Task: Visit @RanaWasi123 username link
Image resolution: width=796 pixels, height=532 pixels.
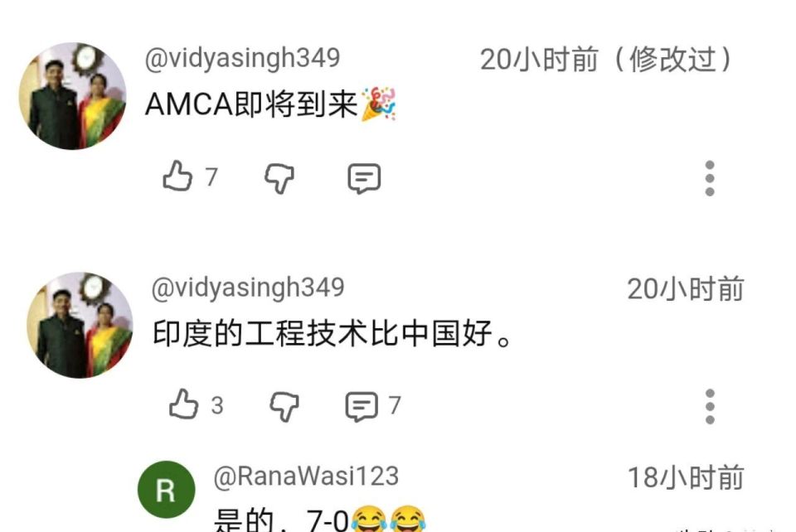Action: pos(306,476)
